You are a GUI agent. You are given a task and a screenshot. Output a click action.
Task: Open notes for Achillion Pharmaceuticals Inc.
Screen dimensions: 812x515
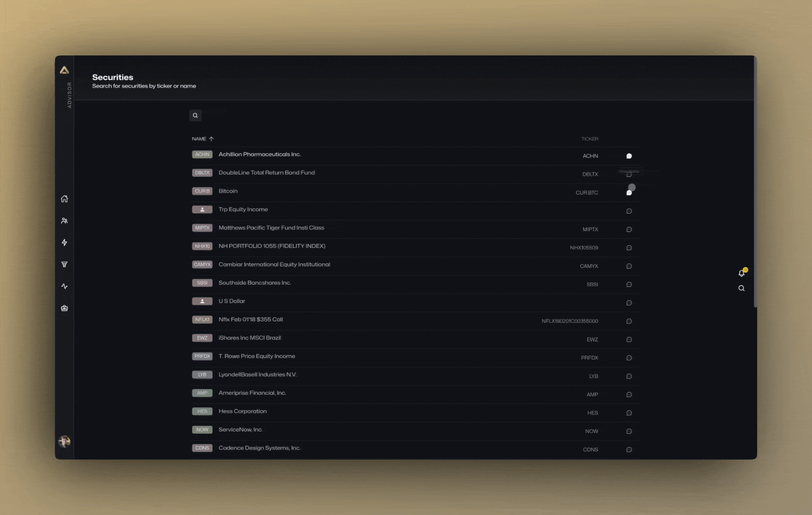629,156
